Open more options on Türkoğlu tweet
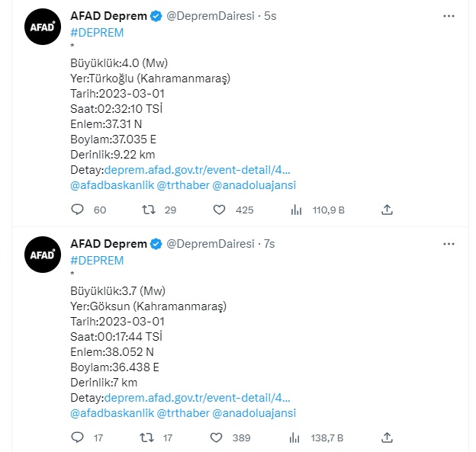Viewport: 476px width, 452px height. pos(450,15)
